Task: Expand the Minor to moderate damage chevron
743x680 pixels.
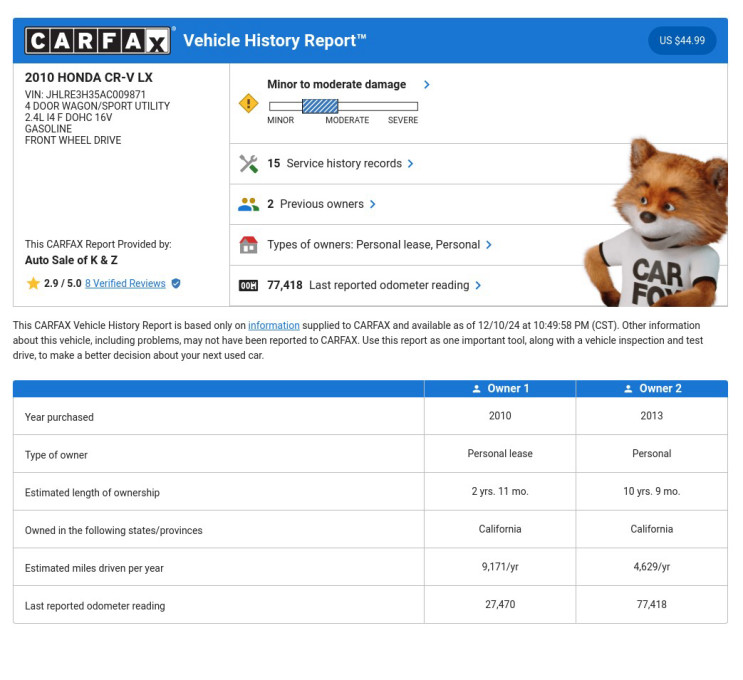Action: click(x=427, y=85)
